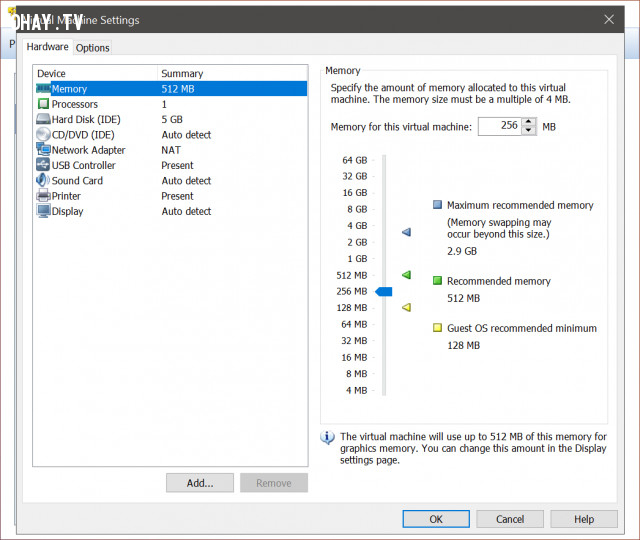Image resolution: width=640 pixels, height=540 pixels.
Task: Click the 8 GB slider scale label
Action: [x=357, y=209]
